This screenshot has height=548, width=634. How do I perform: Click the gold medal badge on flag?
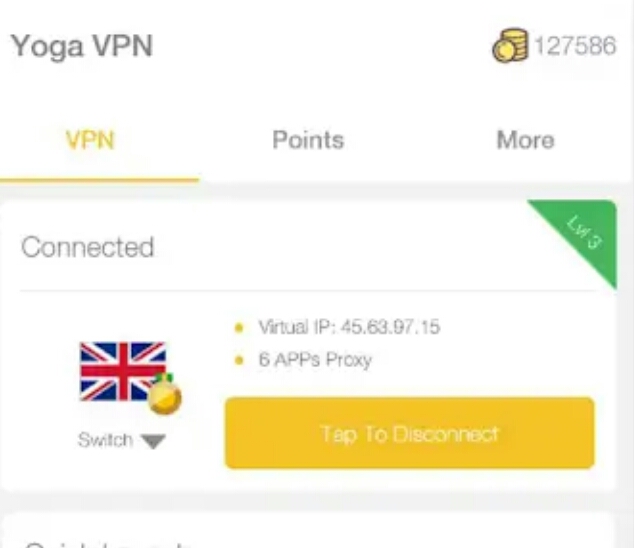pos(164,394)
